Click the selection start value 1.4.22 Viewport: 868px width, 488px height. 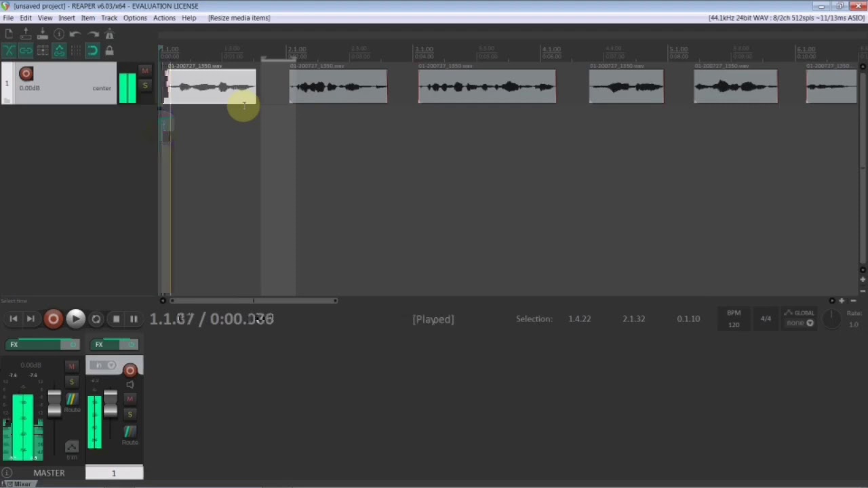coord(579,319)
